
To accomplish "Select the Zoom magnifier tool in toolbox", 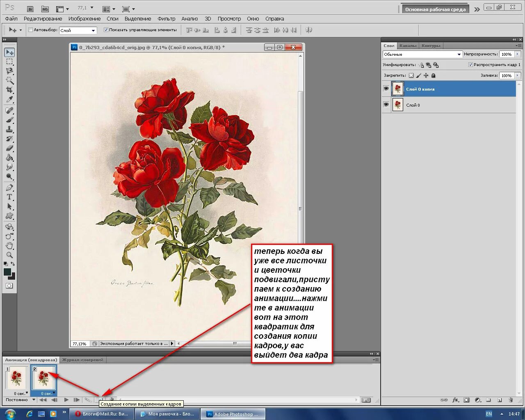I will click(x=9, y=255).
